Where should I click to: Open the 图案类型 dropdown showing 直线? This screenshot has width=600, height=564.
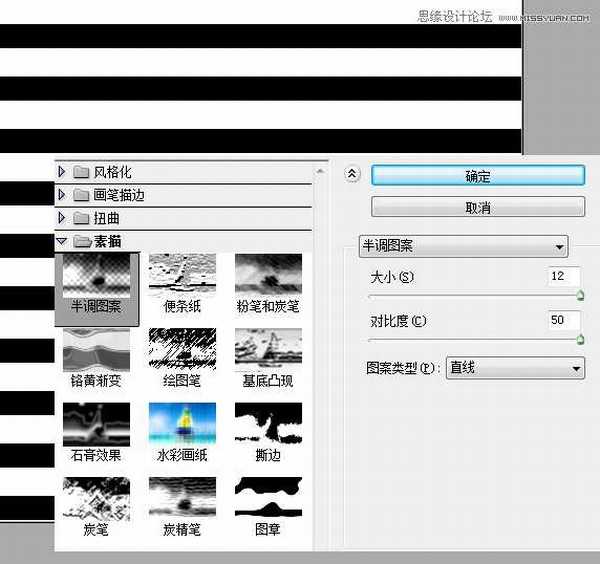(x=515, y=368)
